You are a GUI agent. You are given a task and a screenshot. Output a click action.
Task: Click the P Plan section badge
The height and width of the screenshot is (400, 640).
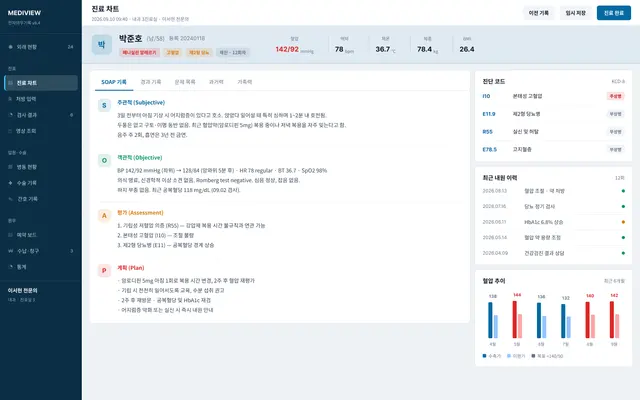(x=104, y=271)
